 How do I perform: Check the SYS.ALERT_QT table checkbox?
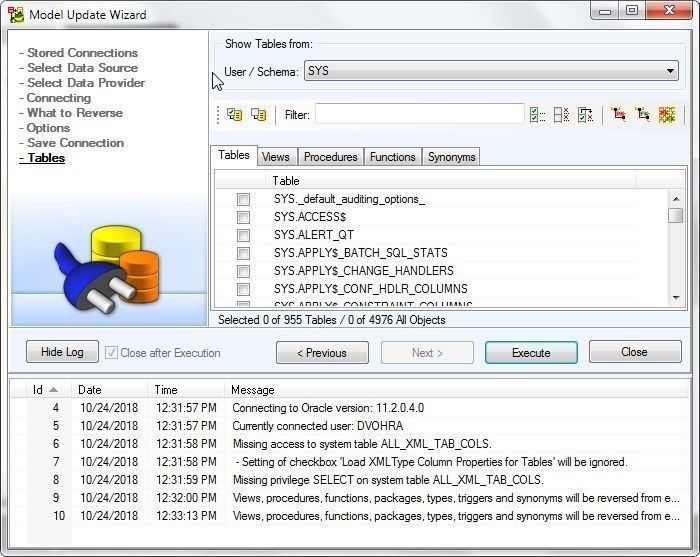click(243, 235)
